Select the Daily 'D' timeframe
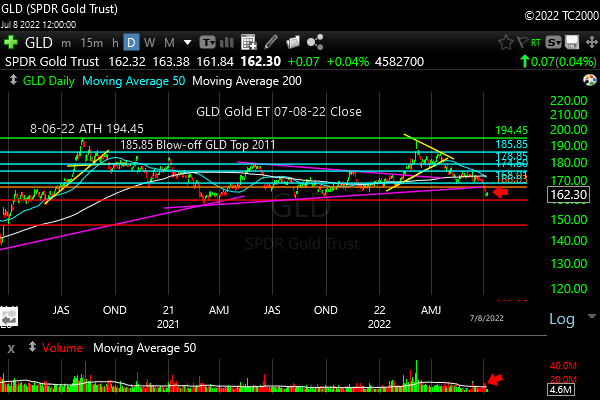Viewport: 600px width, 400px height. [x=131, y=42]
